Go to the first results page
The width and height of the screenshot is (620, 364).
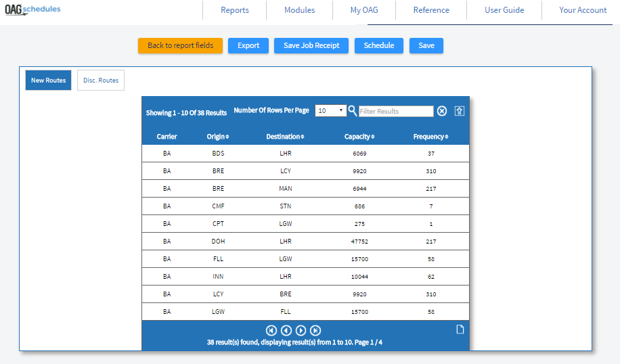pos(271,330)
